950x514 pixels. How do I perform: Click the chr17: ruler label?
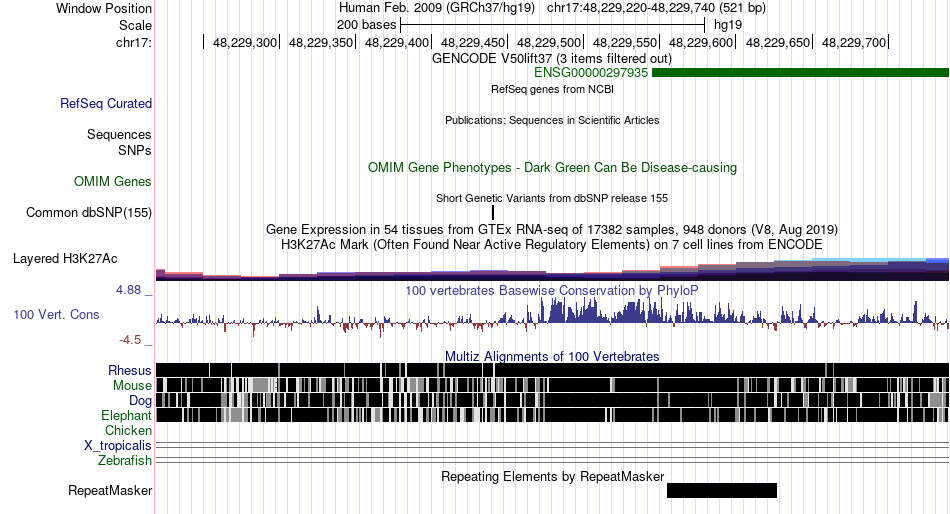coord(134,42)
